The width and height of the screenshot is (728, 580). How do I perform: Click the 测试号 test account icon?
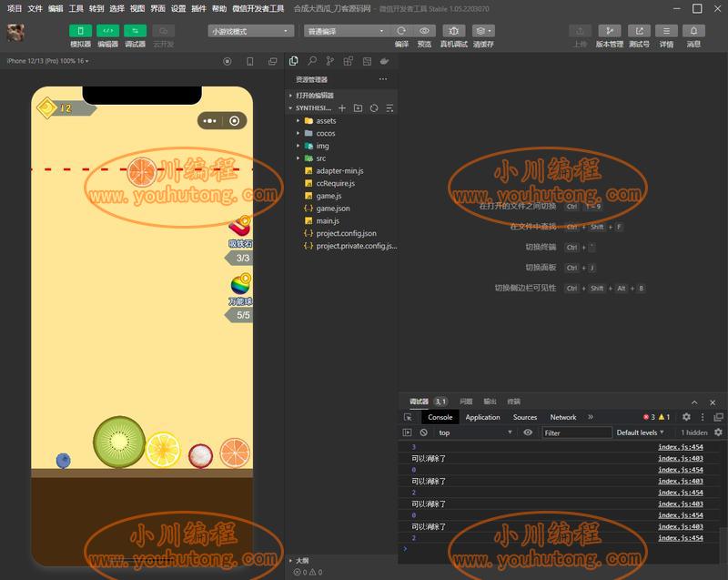coord(640,31)
